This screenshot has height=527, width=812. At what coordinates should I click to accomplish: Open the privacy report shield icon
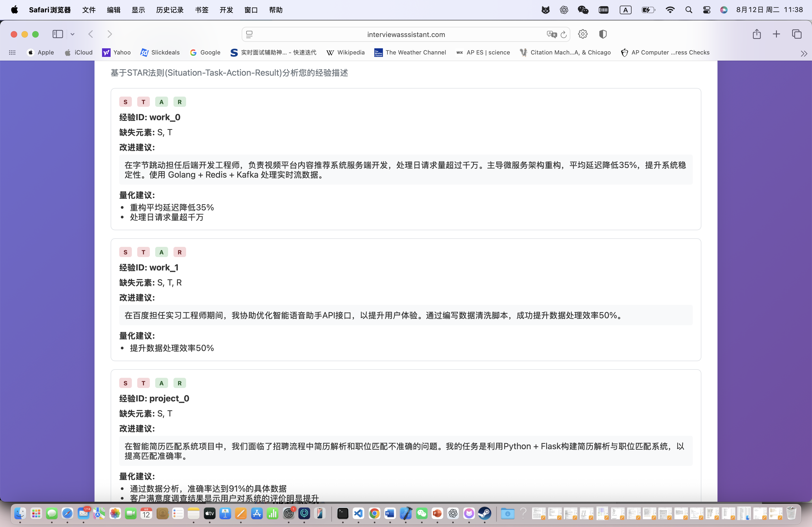[x=603, y=34]
